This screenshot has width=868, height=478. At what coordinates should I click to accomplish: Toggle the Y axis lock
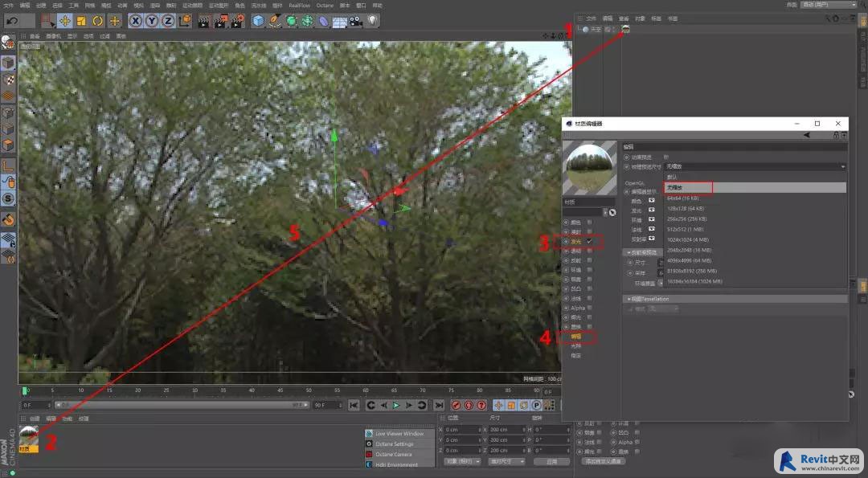[x=152, y=21]
